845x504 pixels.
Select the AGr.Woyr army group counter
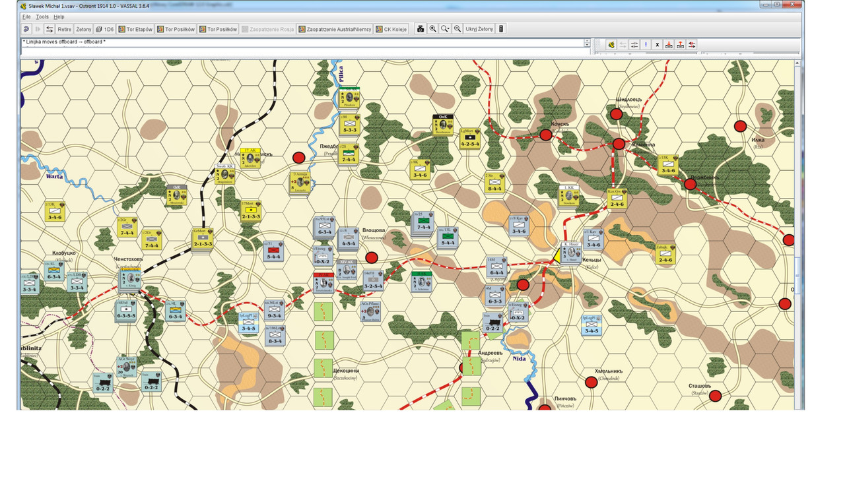(x=126, y=367)
